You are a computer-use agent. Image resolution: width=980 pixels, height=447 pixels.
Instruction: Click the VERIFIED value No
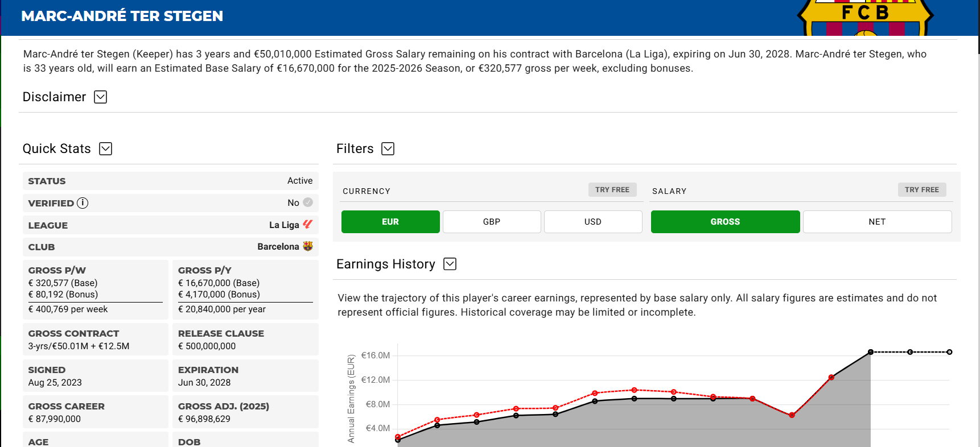click(x=293, y=203)
